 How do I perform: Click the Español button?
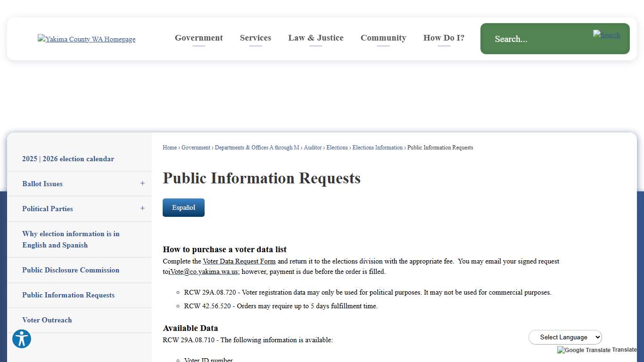point(183,207)
